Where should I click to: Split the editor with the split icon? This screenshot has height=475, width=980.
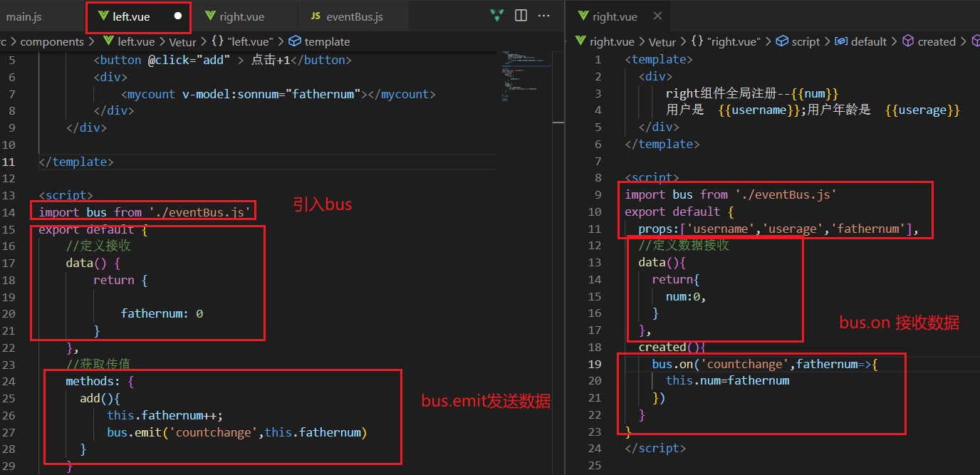coord(521,16)
